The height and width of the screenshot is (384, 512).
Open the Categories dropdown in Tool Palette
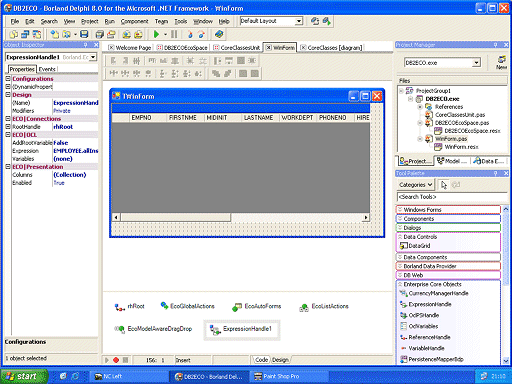click(x=416, y=184)
